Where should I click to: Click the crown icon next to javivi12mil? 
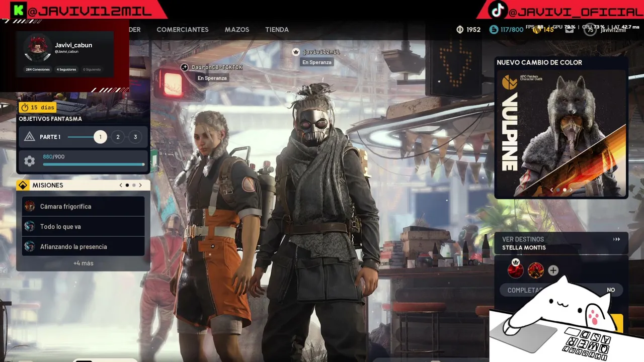point(296,52)
